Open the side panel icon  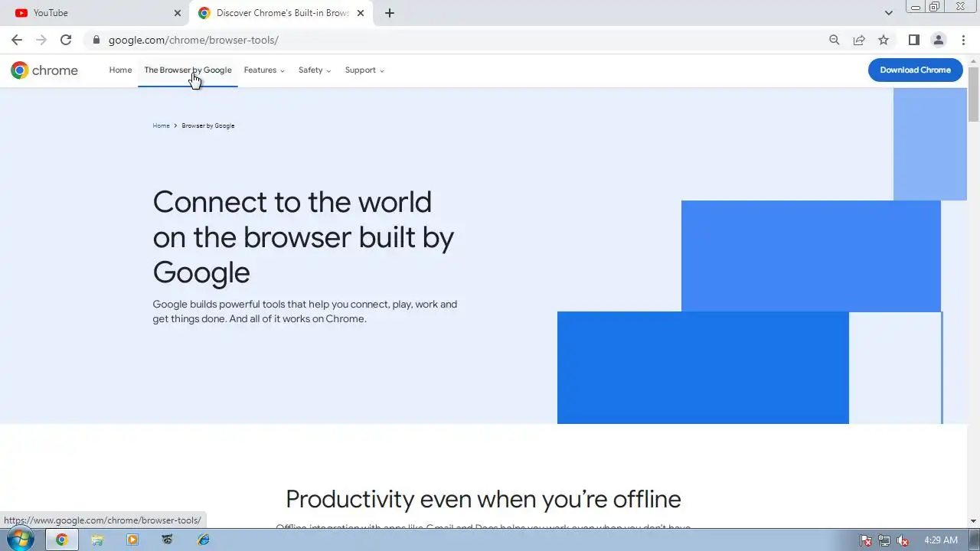point(913,40)
